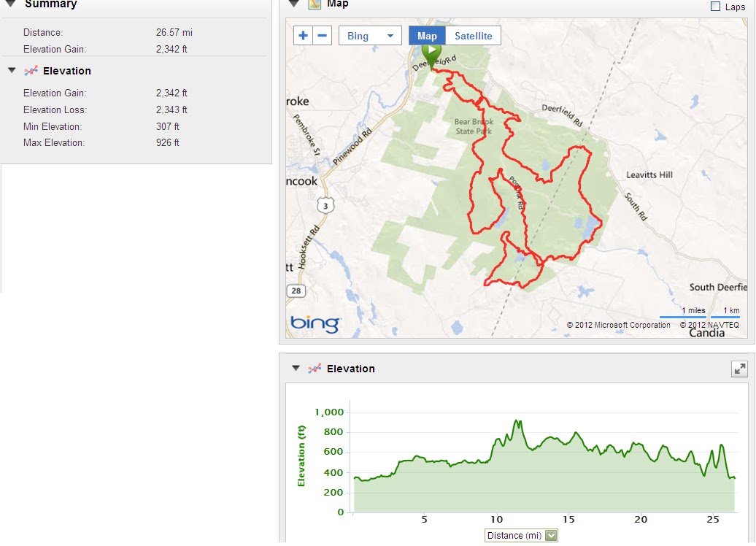Open the Bing map provider dropdown

370,36
